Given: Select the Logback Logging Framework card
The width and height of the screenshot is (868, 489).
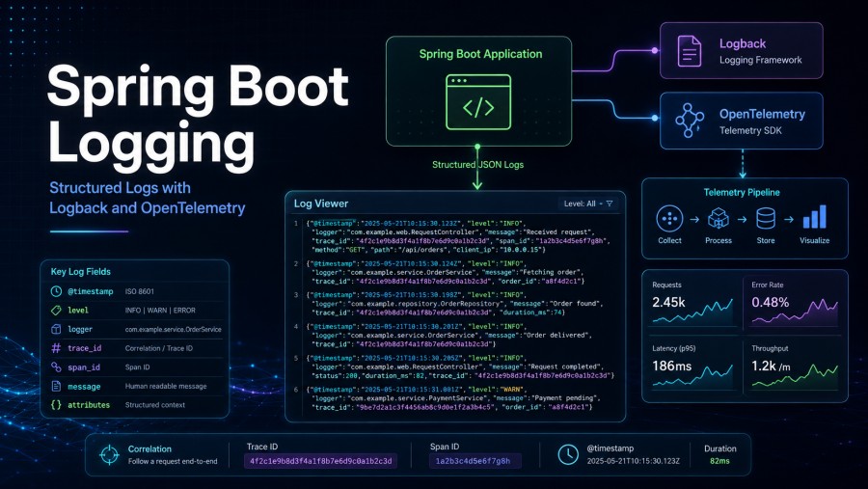Looking at the screenshot, I should tap(742, 50).
